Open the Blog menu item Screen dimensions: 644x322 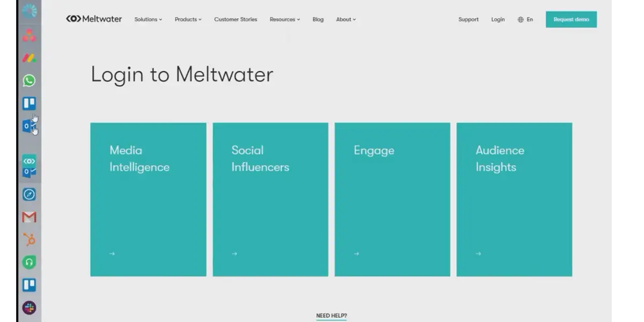point(318,19)
